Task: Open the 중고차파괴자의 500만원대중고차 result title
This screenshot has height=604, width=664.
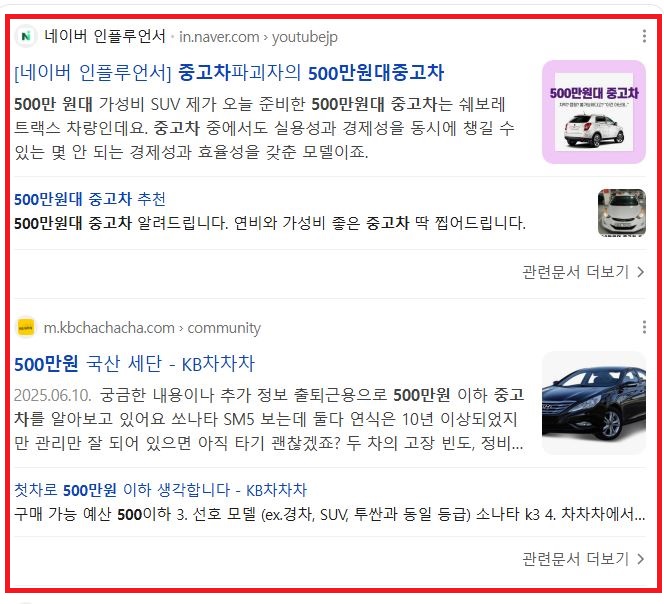Action: point(229,73)
